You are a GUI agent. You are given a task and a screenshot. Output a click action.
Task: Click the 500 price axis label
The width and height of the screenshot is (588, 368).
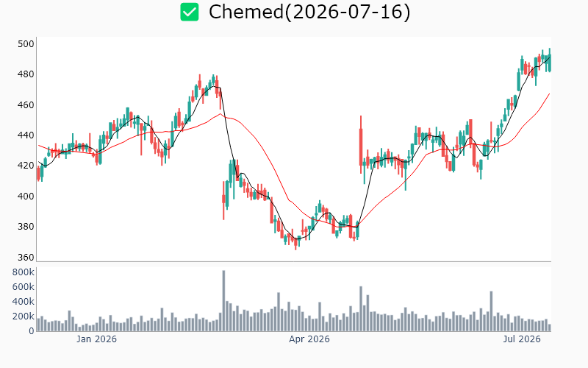click(x=26, y=44)
